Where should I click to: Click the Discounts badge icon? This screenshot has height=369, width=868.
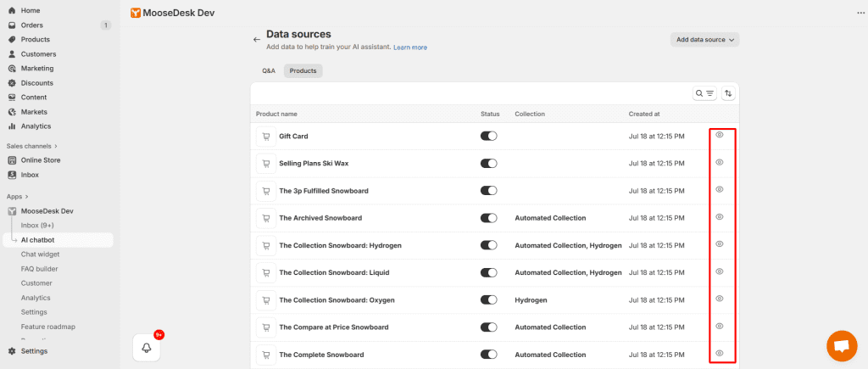click(12, 82)
